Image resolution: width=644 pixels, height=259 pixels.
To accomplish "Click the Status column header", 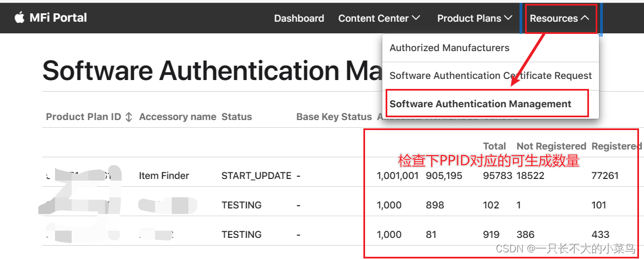I will pos(237,117).
